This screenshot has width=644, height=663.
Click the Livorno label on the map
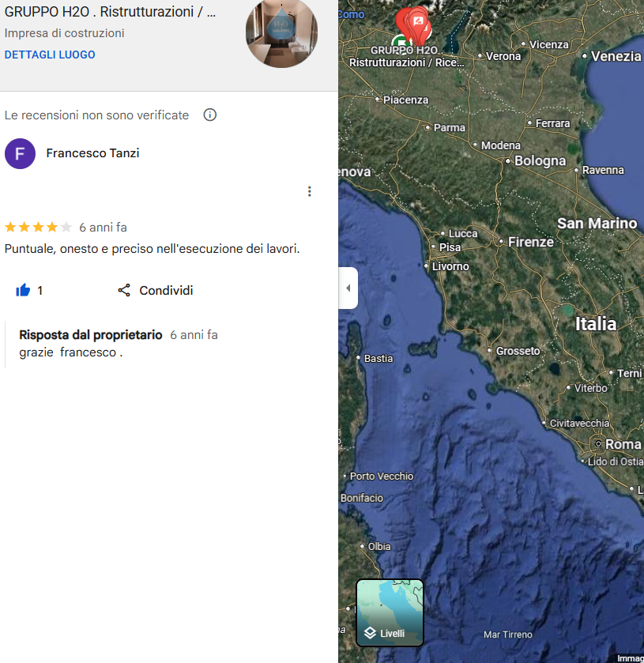point(450,266)
